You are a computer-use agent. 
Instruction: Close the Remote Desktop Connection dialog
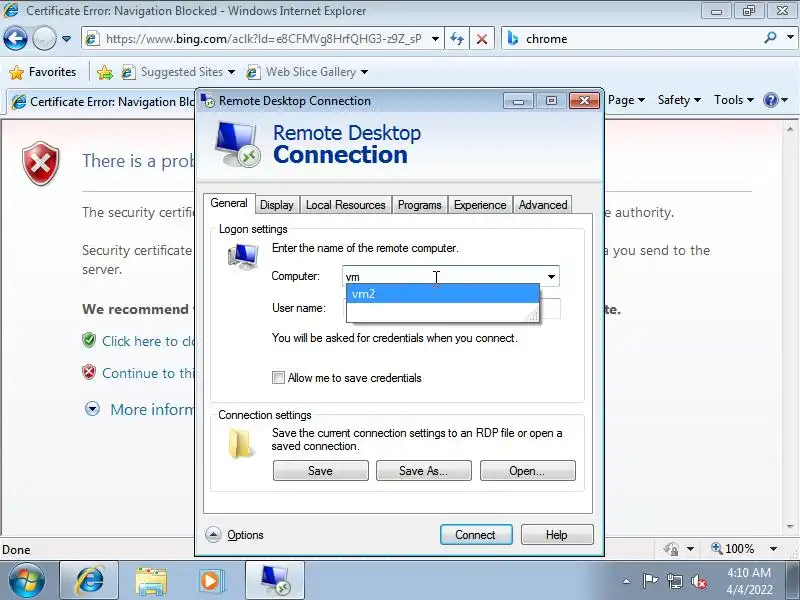[x=584, y=101]
